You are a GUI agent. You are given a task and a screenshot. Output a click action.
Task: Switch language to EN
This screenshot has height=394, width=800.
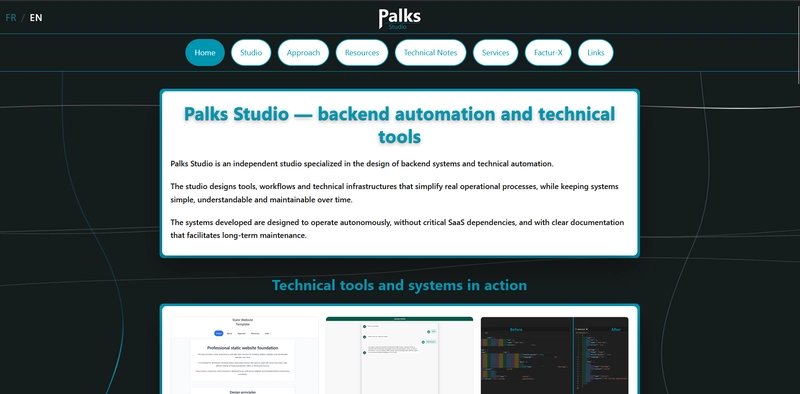click(36, 18)
